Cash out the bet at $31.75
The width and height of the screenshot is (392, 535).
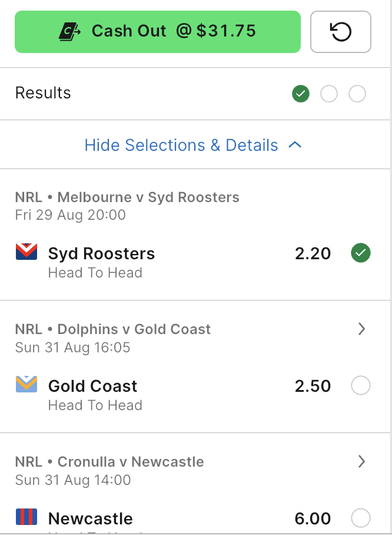tap(158, 32)
